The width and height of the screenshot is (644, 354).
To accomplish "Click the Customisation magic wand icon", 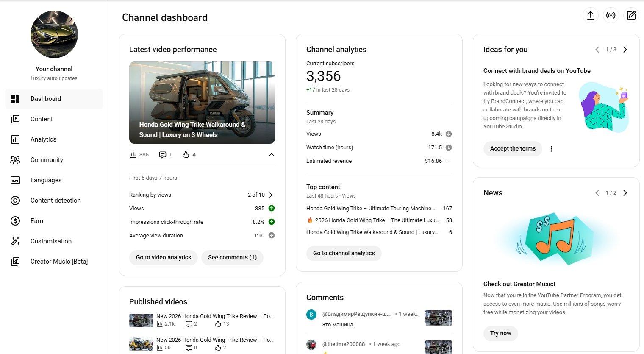I will click(15, 241).
